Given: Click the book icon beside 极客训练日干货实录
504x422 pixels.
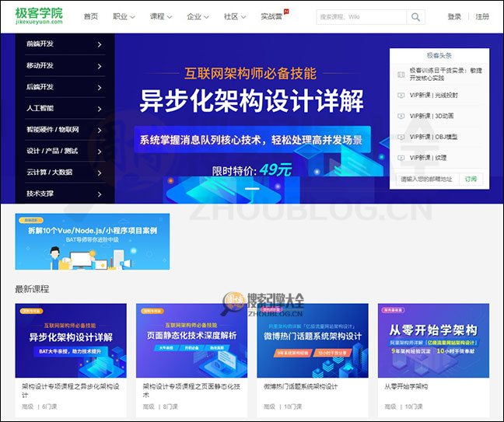Looking at the screenshot, I should coord(401,75).
